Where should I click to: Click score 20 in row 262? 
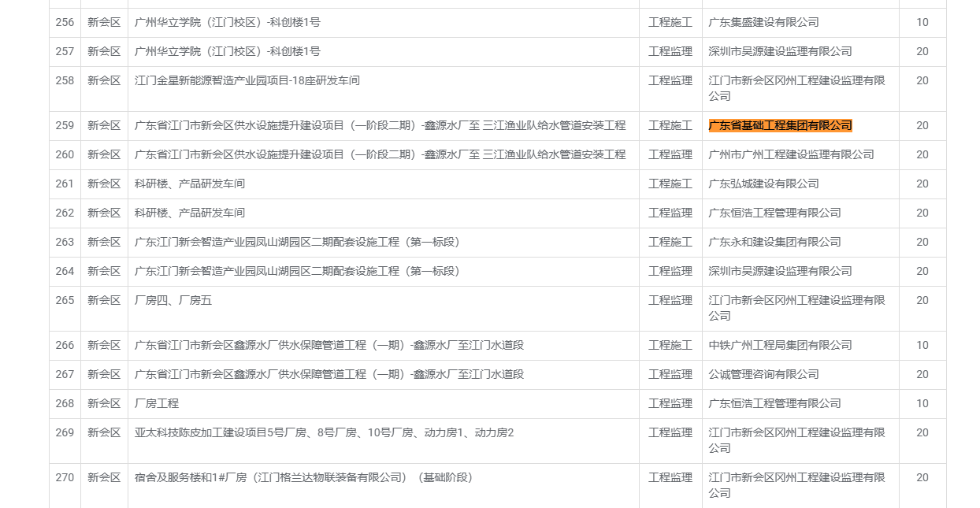[922, 213]
